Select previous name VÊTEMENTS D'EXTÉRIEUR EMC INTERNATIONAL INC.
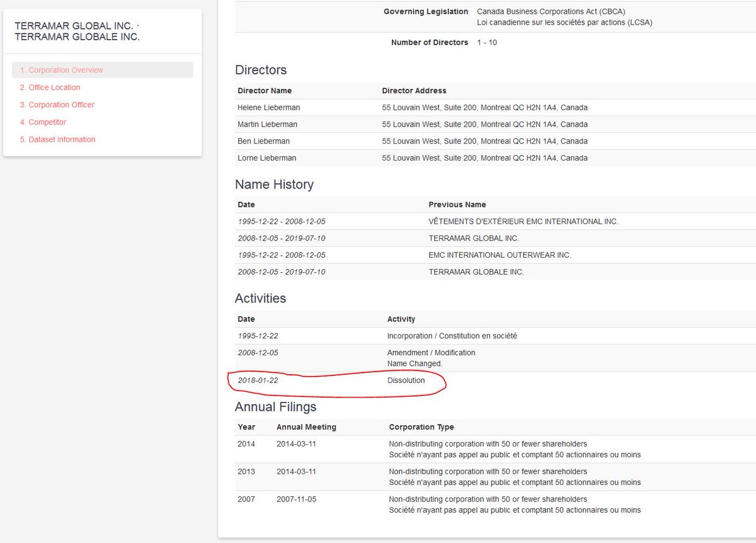This screenshot has height=543, width=756. pyautogui.click(x=524, y=221)
